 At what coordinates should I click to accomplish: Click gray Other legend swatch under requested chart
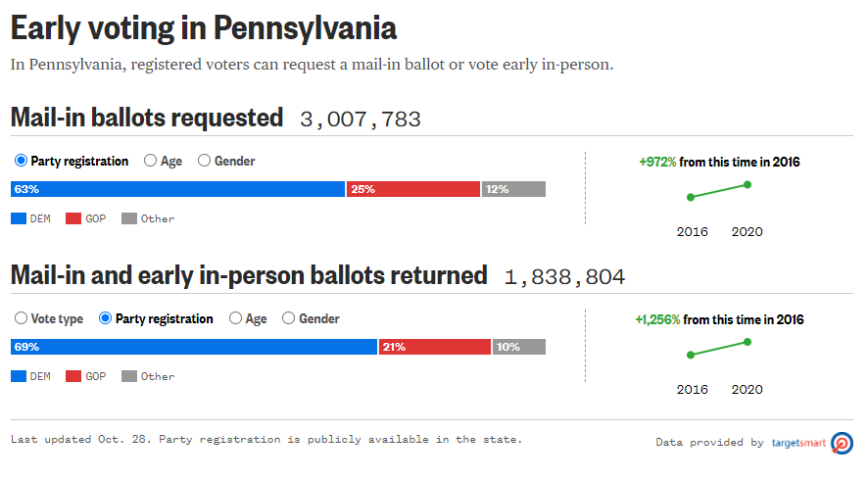click(128, 218)
